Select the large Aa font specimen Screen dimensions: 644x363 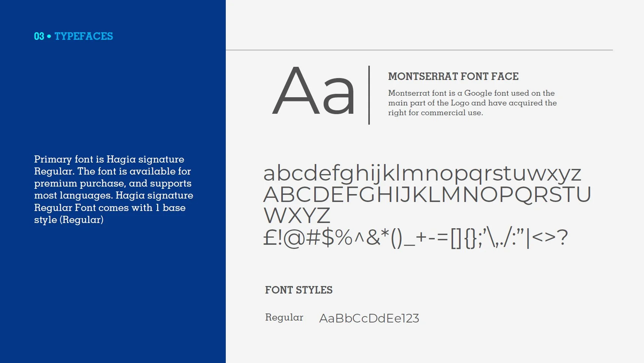(x=314, y=92)
